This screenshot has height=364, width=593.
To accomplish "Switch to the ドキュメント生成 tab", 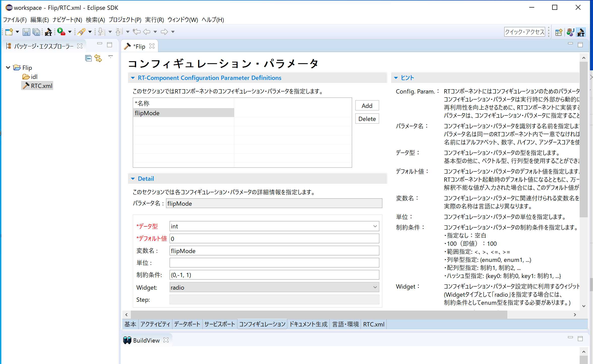I will (x=308, y=324).
